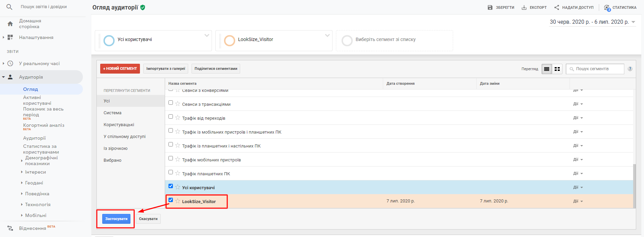Create a new segment with Новий сегмент
This screenshot has height=237, width=644.
120,68
